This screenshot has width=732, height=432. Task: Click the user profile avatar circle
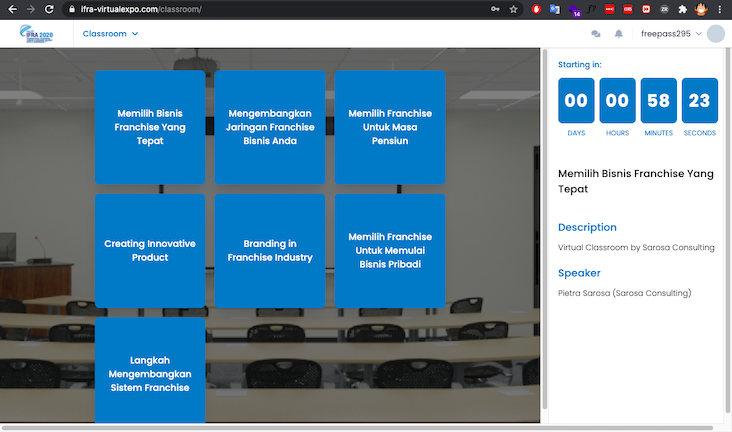(x=715, y=34)
